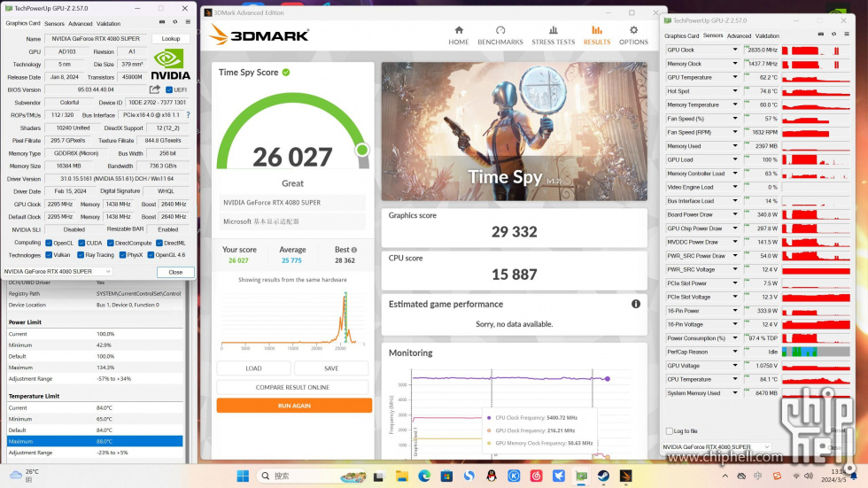The image size is (868, 488).
Task: Toggle the DirectCompute checkbox
Action: (x=110, y=243)
